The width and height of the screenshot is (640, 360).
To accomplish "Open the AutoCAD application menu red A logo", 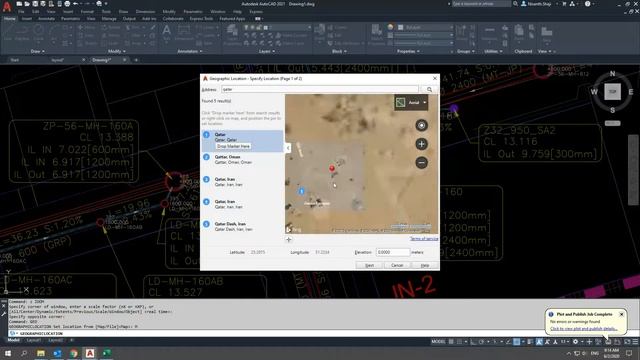I will tap(7, 7).
